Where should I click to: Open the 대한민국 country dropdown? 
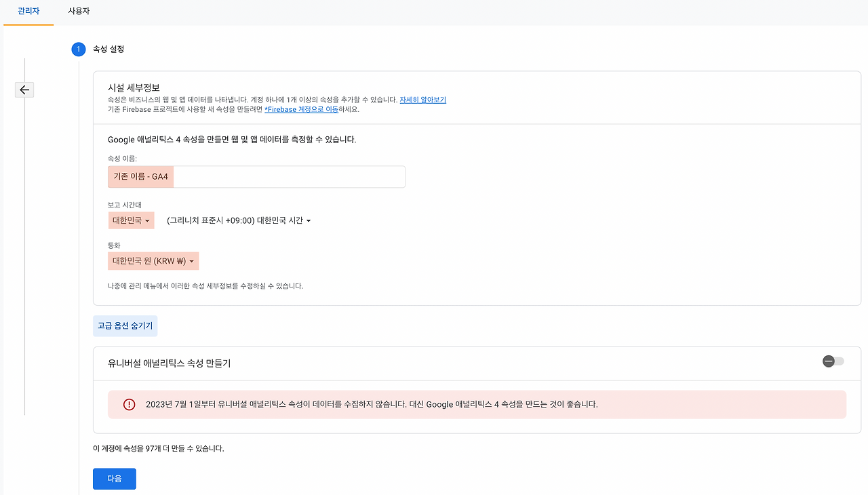(x=132, y=220)
